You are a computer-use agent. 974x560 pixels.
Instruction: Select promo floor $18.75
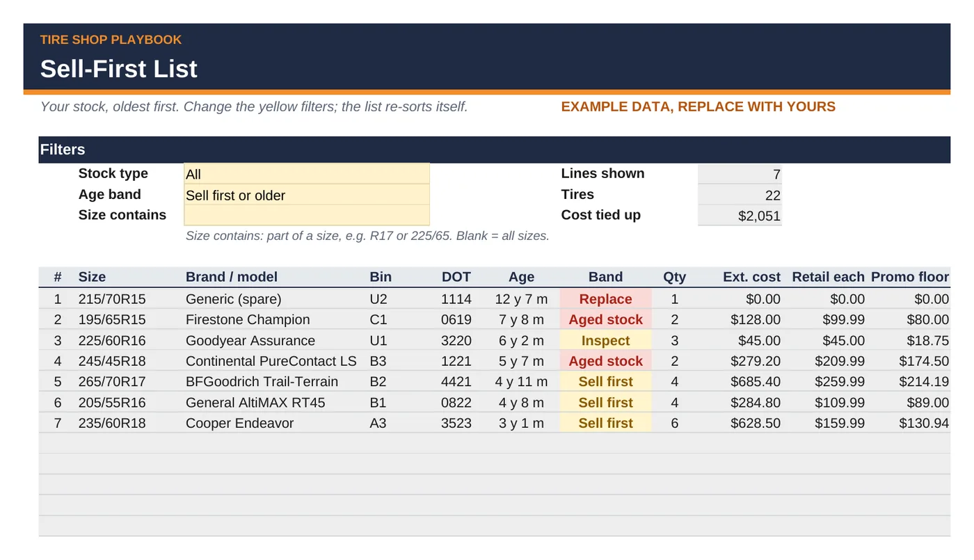[929, 341]
